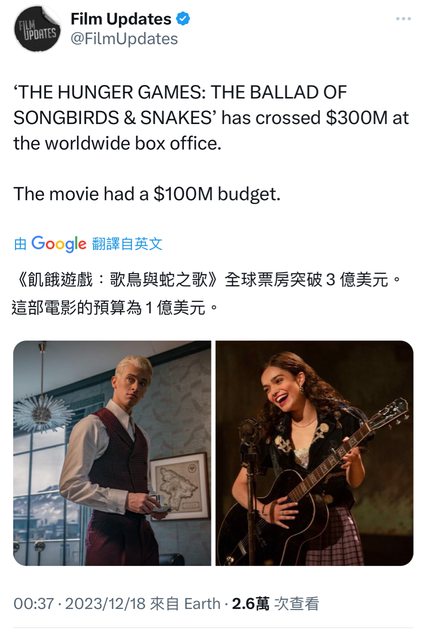Click the Film Updates display name
Viewport: 427px width, 640px height.
point(121,19)
